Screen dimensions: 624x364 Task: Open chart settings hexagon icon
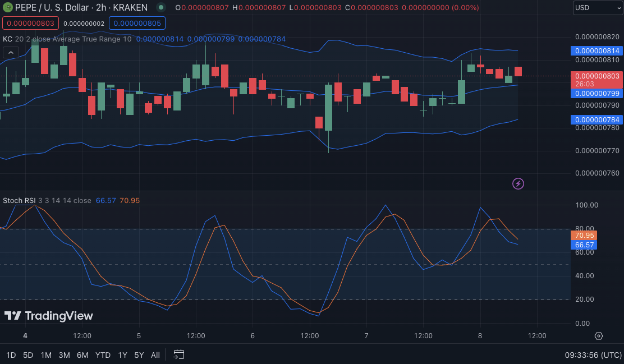pyautogui.click(x=598, y=336)
